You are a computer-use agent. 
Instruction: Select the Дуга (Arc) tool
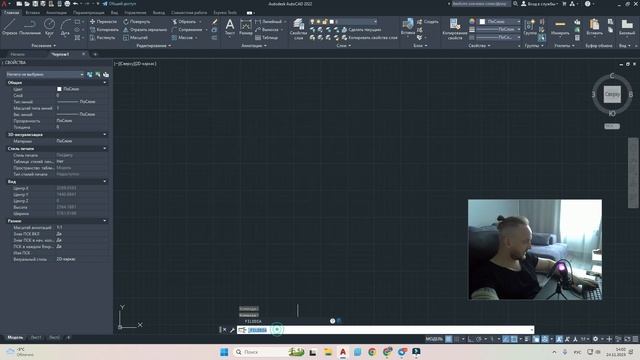tap(65, 27)
